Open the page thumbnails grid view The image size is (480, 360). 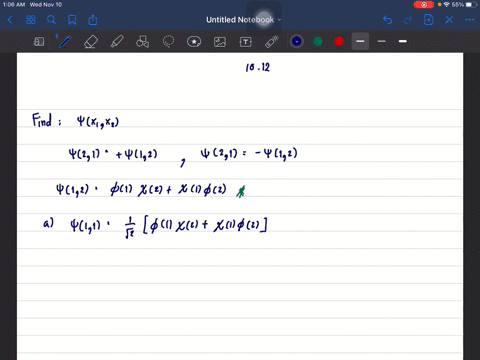point(31,20)
